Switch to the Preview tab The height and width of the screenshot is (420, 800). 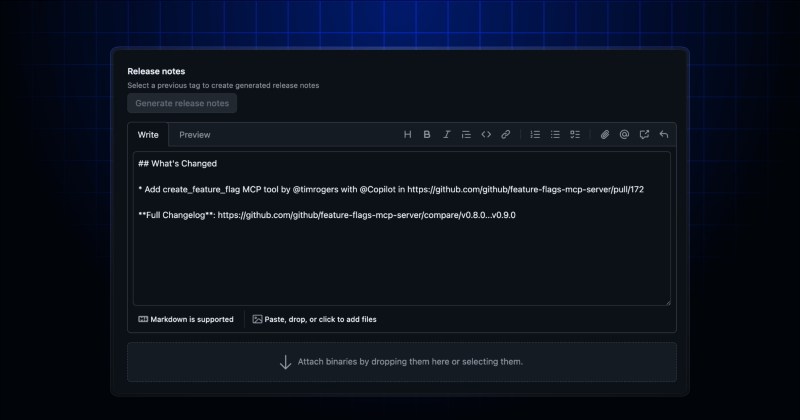point(194,135)
